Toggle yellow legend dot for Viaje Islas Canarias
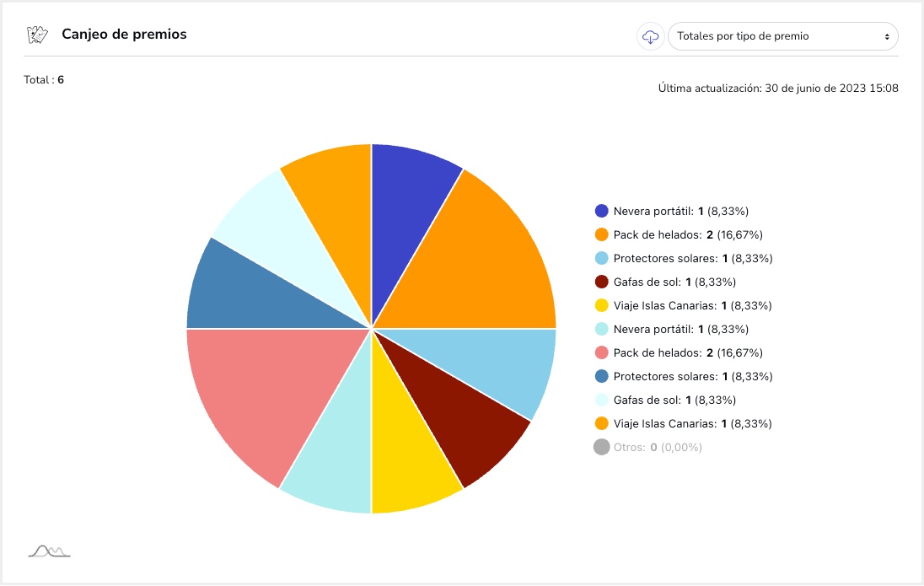 (x=602, y=305)
